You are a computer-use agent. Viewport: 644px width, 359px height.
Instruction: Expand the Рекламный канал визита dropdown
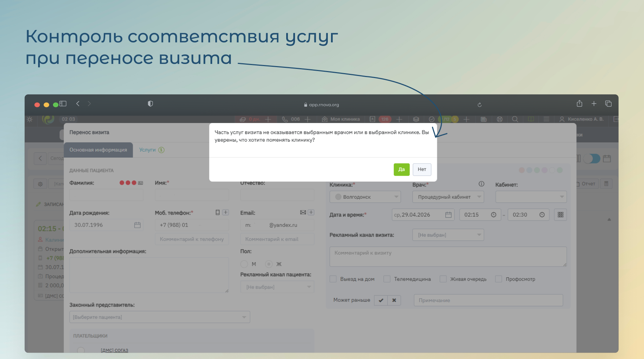coord(448,235)
